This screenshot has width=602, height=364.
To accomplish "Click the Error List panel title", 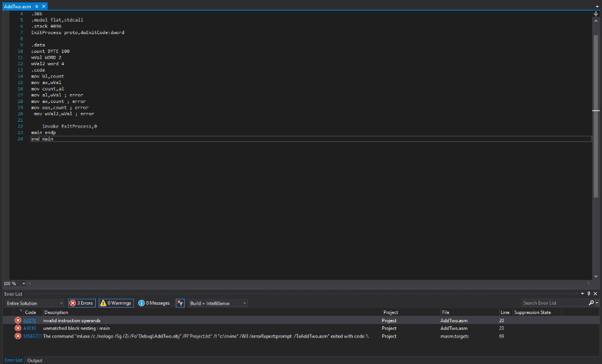I will coord(14,294).
